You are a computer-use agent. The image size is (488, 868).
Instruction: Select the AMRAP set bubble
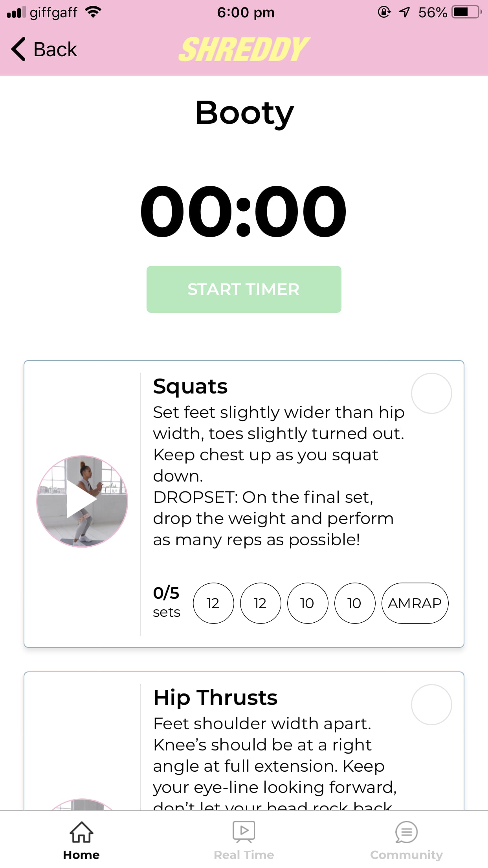point(415,603)
